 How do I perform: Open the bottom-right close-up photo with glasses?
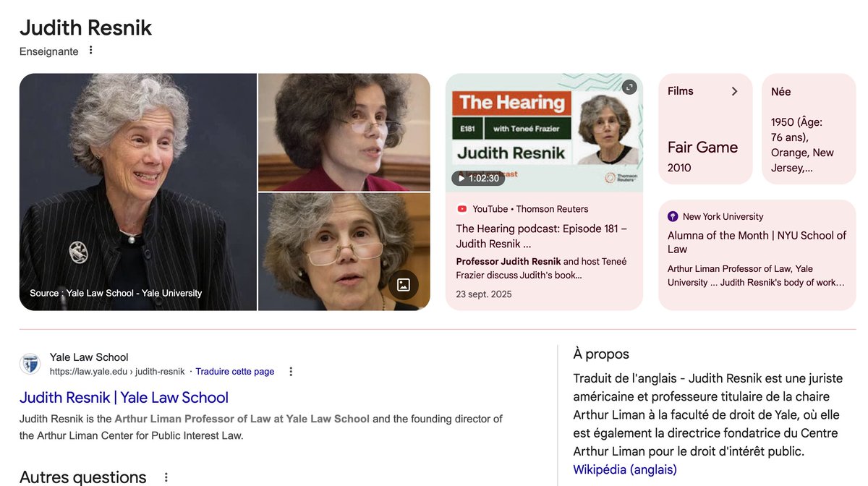(x=344, y=252)
